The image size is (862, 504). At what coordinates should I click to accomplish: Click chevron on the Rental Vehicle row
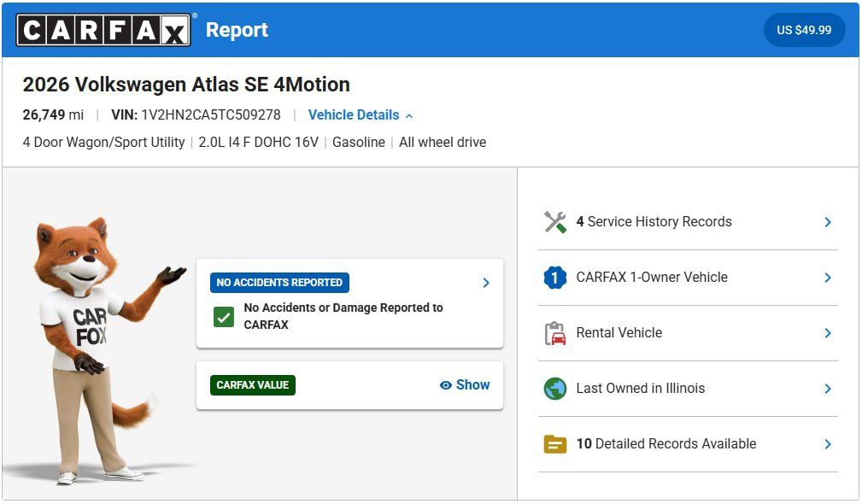[x=828, y=333]
